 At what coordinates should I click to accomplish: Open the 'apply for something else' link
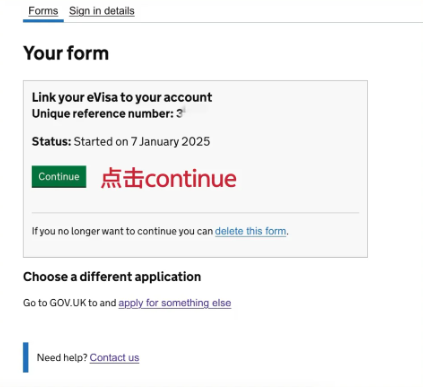[x=175, y=303]
